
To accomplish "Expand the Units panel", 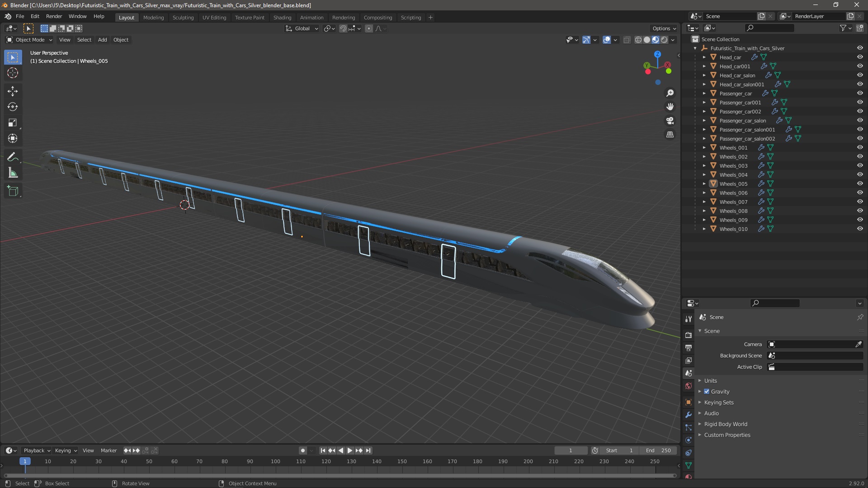I will click(710, 381).
